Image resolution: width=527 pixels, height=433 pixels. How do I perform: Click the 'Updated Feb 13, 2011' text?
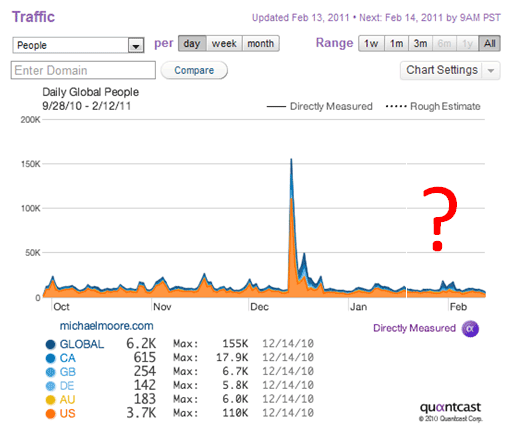[301, 17]
